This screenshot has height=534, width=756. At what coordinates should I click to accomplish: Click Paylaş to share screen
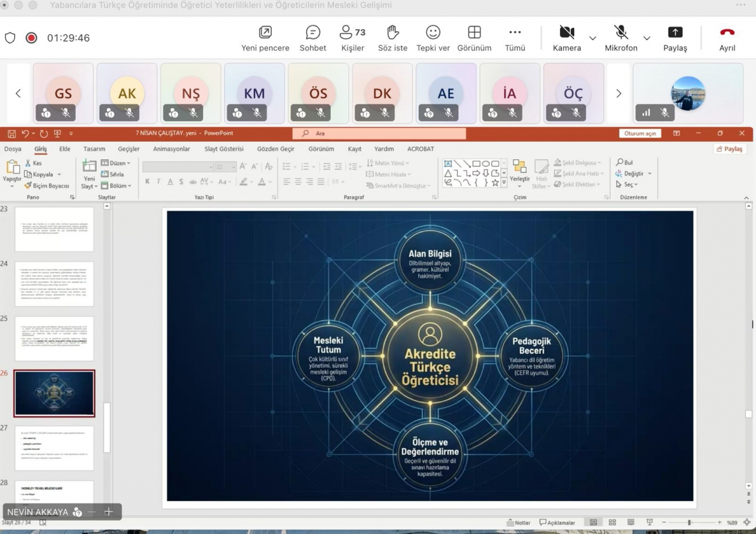click(x=674, y=38)
